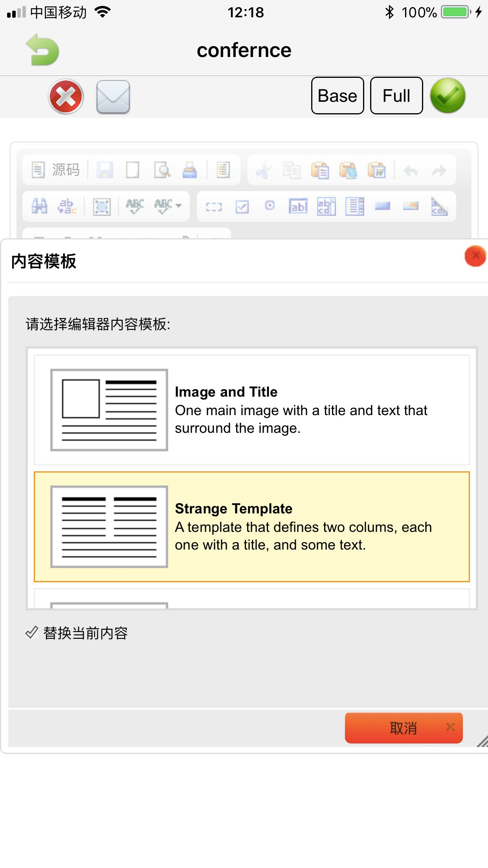Viewport: 488px width, 868px height.
Task: Click the Find binoculars icon
Action: point(39,206)
